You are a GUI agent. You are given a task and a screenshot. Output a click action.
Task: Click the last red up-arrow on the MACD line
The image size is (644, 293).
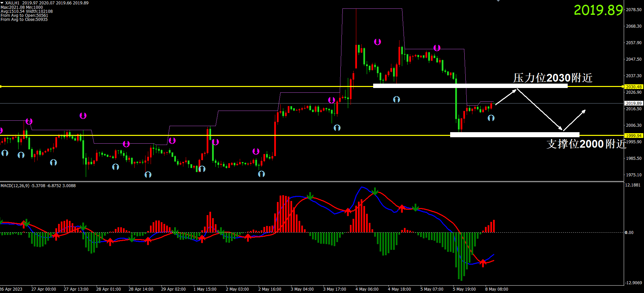483,263
